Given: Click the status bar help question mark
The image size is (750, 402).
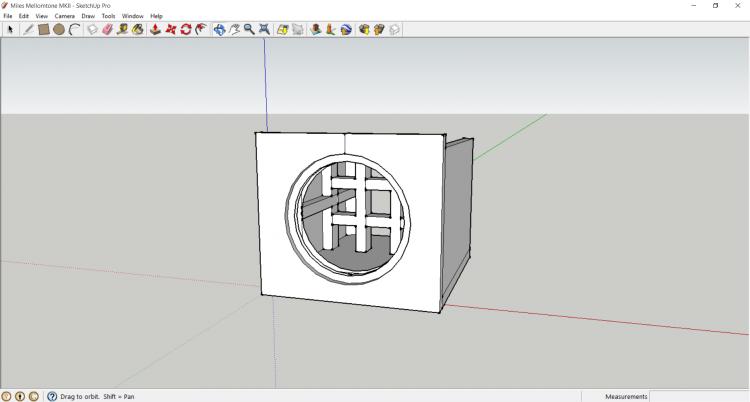Looking at the screenshot, I should 52,396.
